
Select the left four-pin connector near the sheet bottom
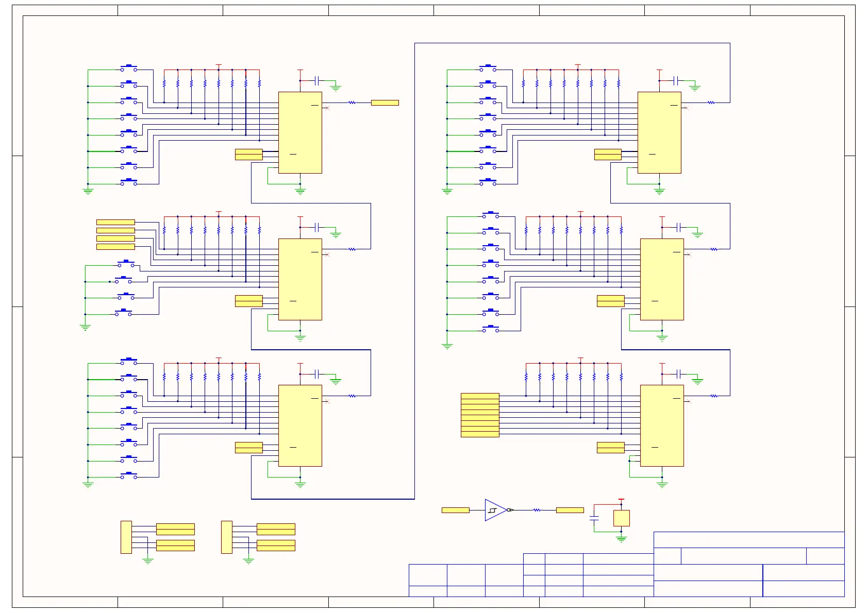point(126,537)
